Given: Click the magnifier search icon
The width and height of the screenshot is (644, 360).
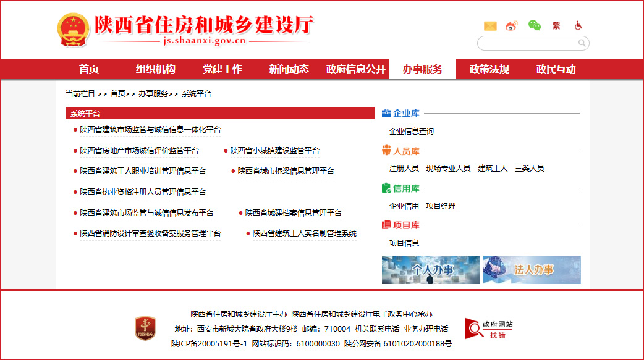Looking at the screenshot, I should coord(582,43).
